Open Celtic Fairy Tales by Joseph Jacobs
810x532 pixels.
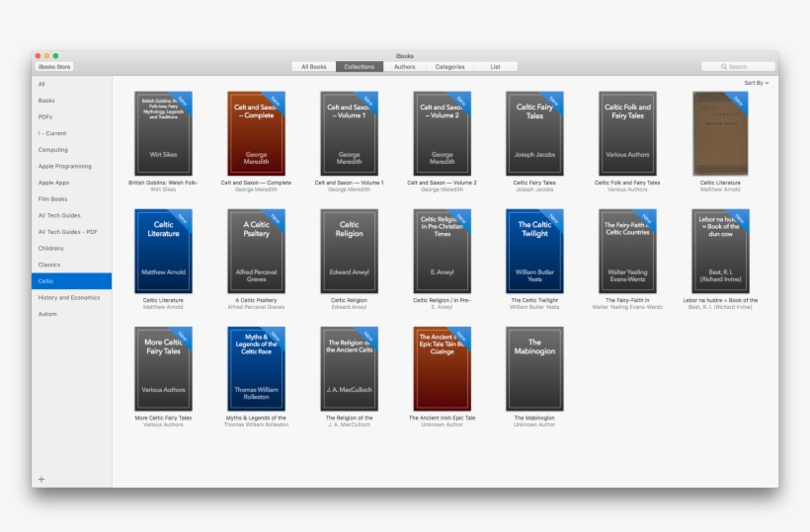[x=534, y=133]
